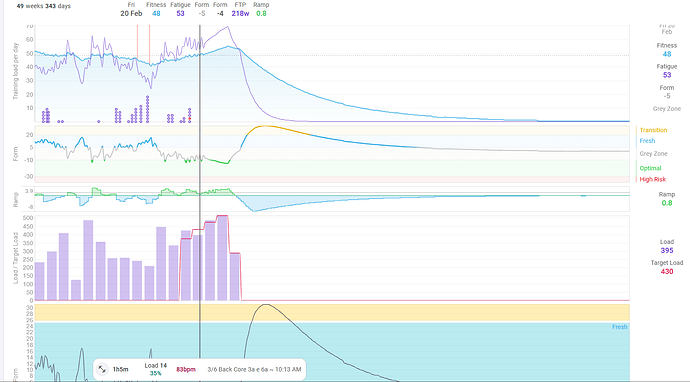Click the Optimal legend label
Viewport: 690px width, 382px height.
[650, 168]
